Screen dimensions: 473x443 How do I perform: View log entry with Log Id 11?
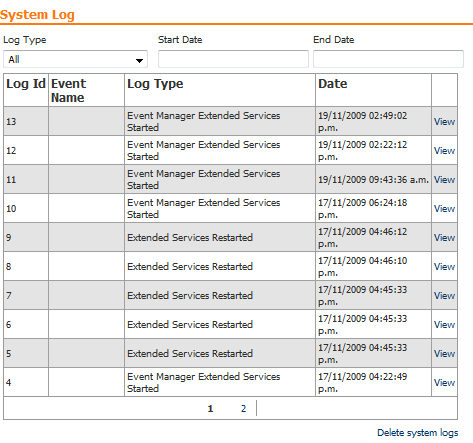(444, 180)
